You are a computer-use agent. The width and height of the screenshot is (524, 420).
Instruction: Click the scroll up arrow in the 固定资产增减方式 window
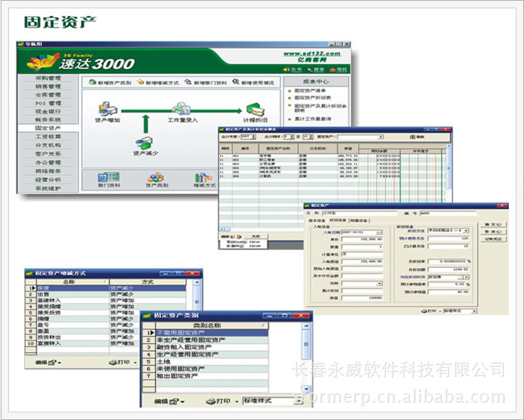(x=197, y=282)
